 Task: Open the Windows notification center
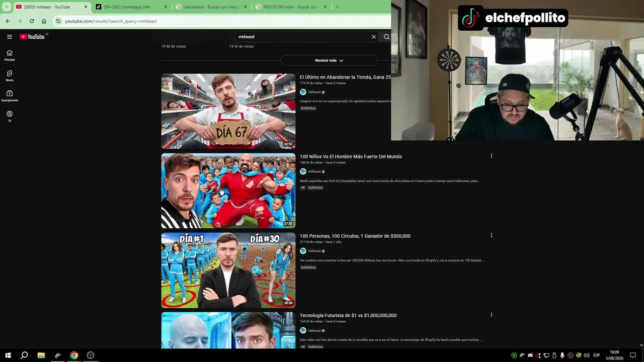tap(633, 355)
